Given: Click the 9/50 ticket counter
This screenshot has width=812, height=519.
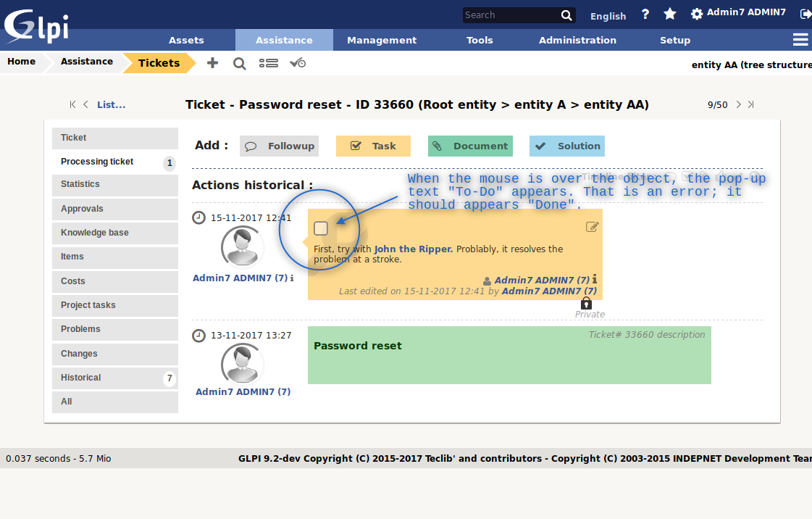Looking at the screenshot, I should click(x=717, y=104).
